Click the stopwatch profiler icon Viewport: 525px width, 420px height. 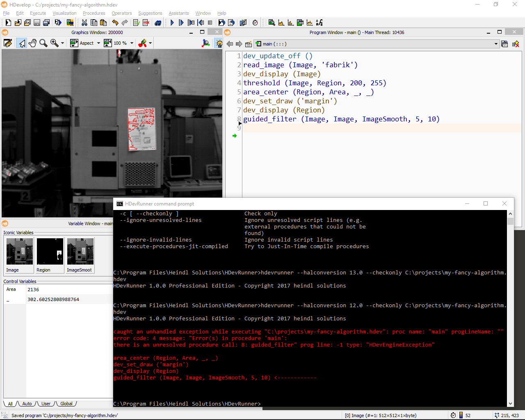tap(255, 23)
